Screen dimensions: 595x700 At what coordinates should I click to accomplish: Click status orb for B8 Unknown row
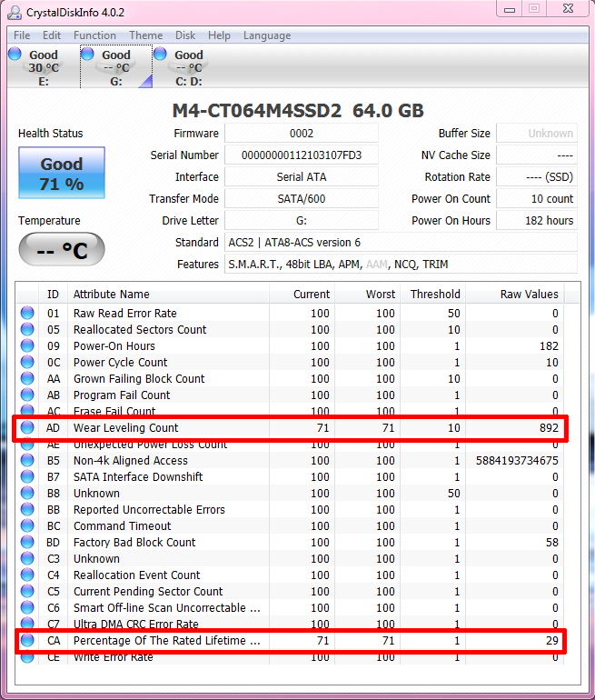27,494
